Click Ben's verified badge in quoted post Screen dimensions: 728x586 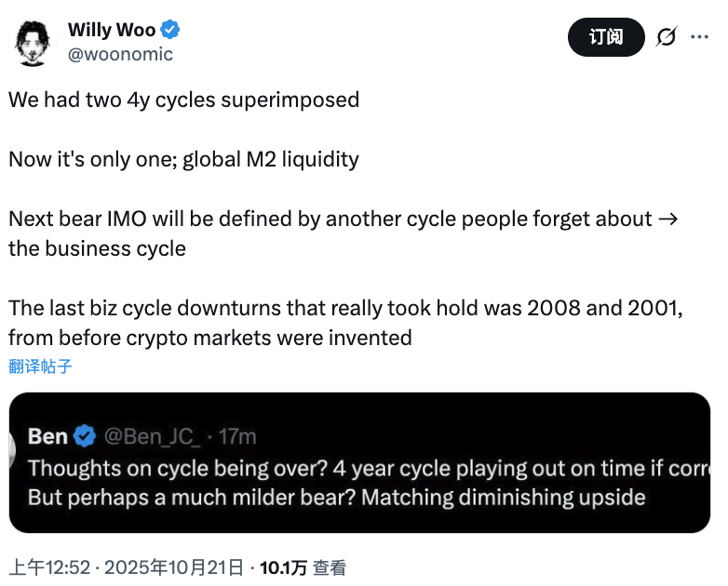point(86,435)
